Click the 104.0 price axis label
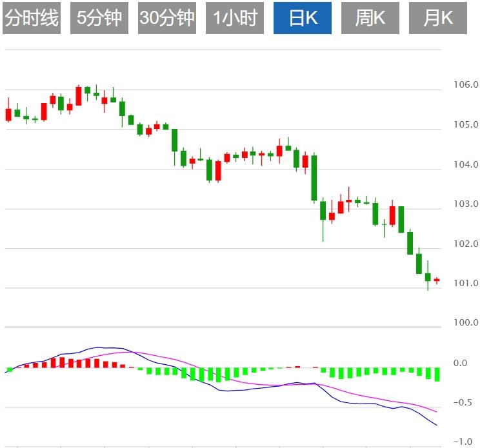Image resolution: width=491 pixels, height=448 pixels. (467, 164)
